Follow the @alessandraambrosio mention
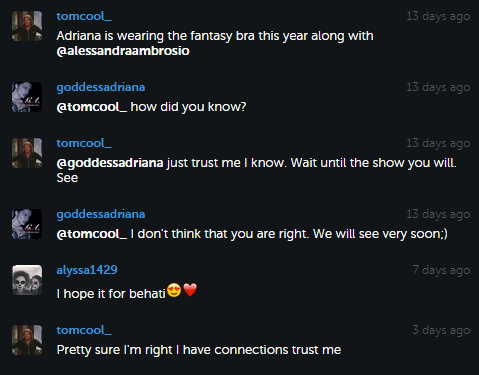The image size is (479, 375). tap(123, 51)
